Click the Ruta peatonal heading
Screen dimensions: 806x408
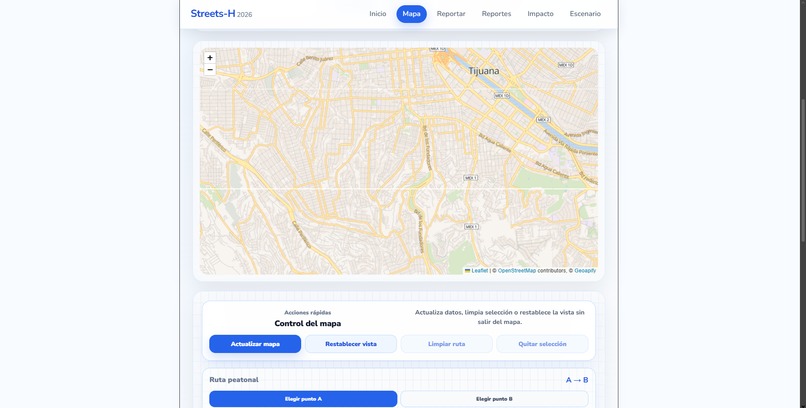pyautogui.click(x=234, y=380)
